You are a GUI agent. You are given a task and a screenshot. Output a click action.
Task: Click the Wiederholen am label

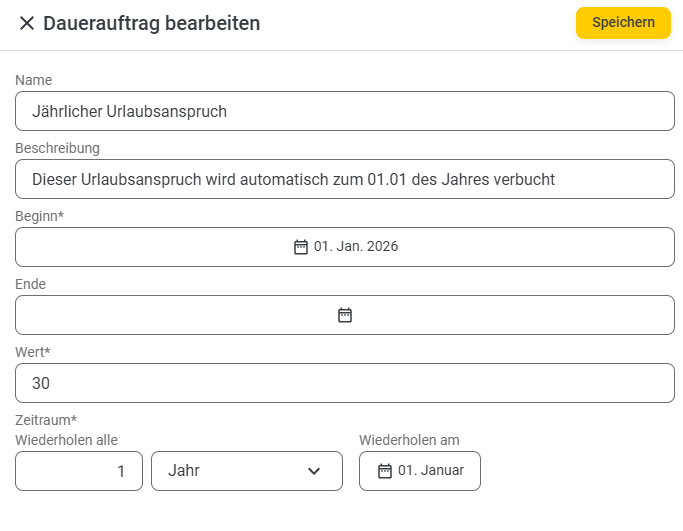[x=409, y=440]
